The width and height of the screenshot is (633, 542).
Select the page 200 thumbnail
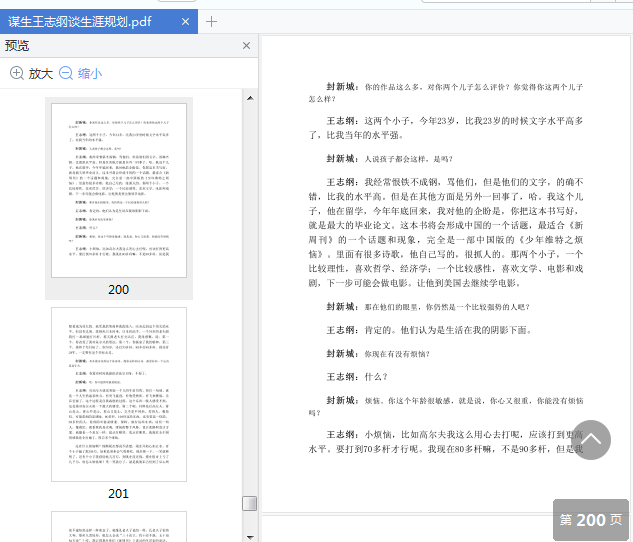[x=119, y=190]
